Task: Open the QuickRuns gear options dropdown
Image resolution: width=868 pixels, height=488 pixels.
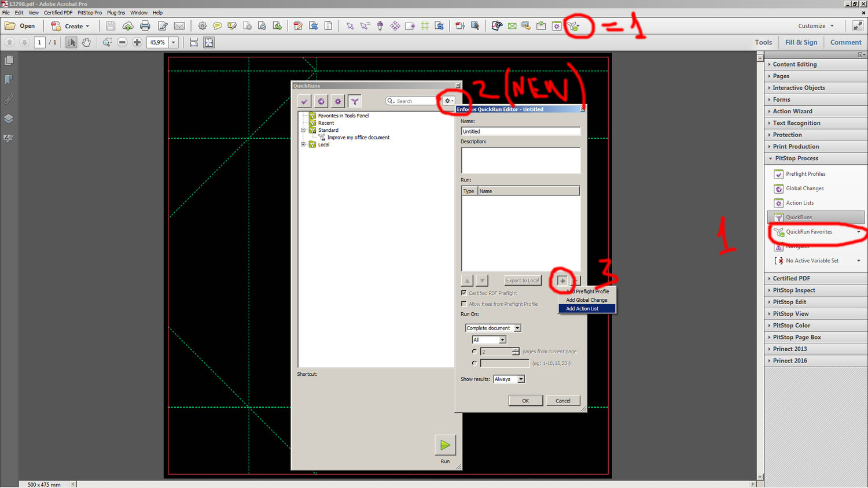Action: [x=448, y=101]
